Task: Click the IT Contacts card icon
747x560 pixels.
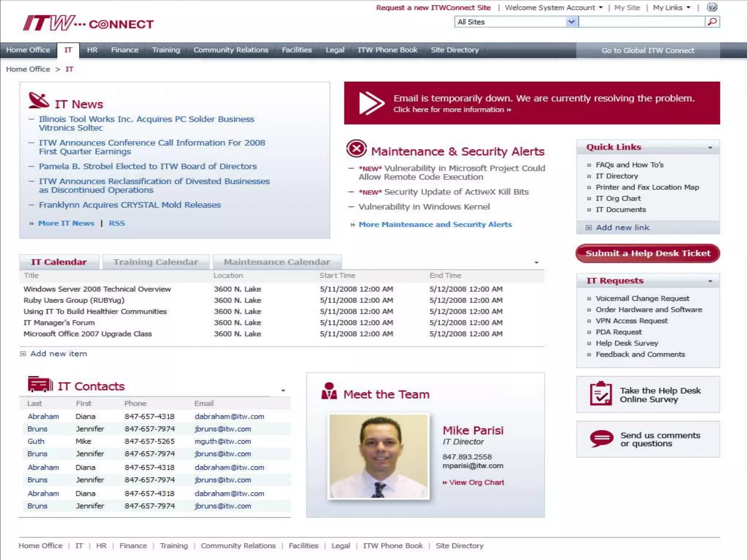Action: point(40,384)
